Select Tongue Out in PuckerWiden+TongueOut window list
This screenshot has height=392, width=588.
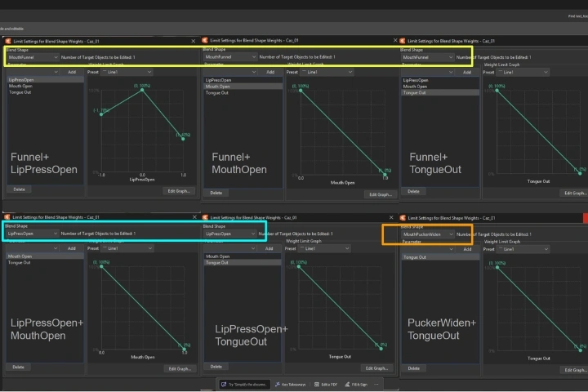pos(440,257)
